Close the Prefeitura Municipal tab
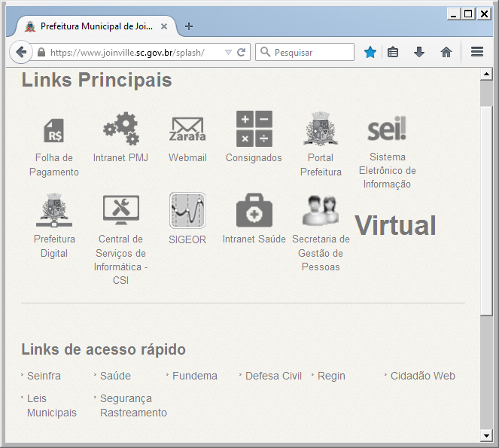This screenshot has height=448, width=499. point(164,26)
